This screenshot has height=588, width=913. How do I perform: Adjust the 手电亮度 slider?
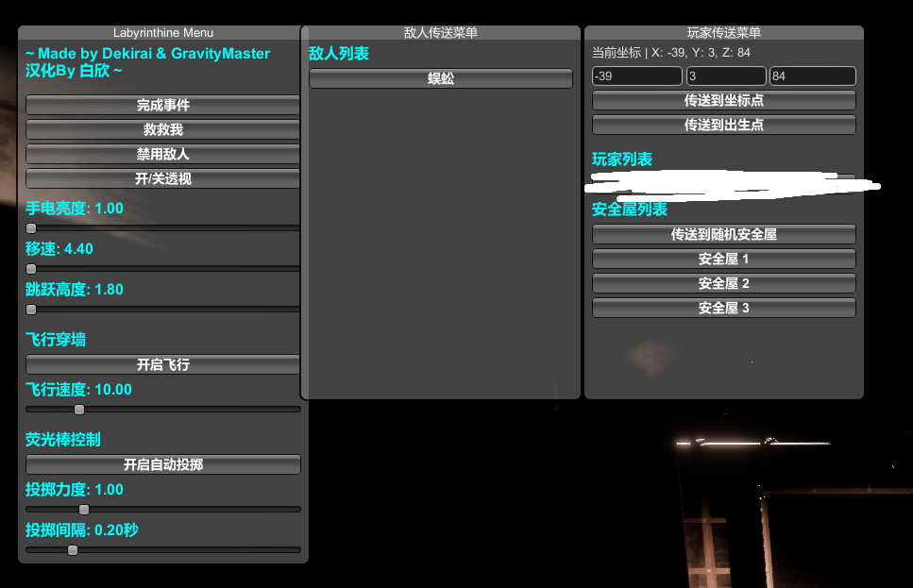[x=30, y=227]
